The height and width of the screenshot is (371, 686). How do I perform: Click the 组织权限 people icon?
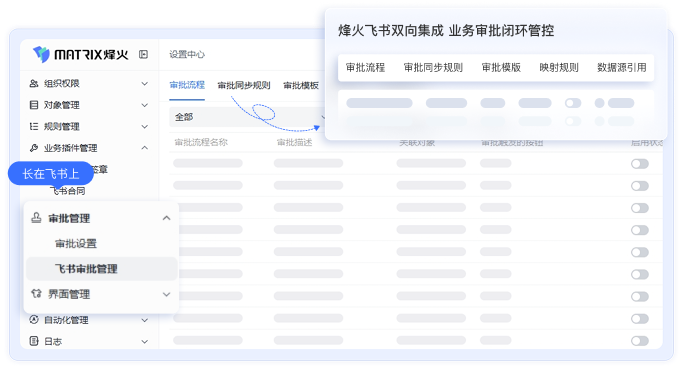point(34,83)
